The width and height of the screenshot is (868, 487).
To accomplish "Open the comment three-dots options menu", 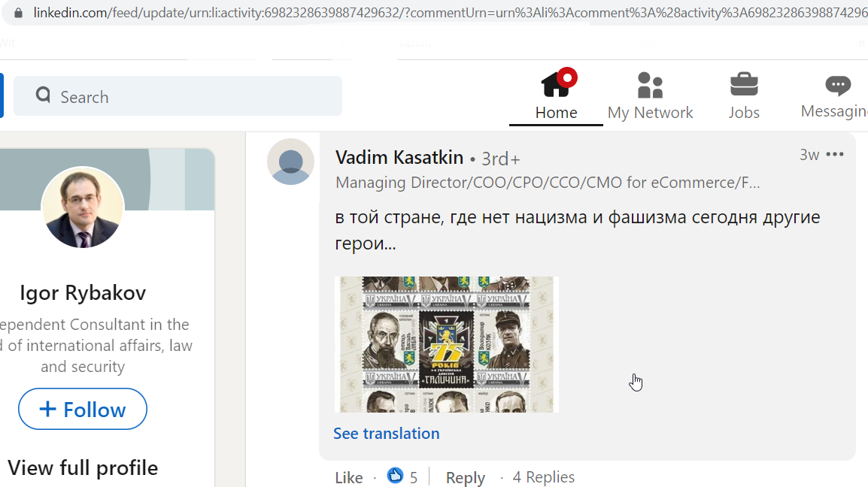I will pos(835,154).
